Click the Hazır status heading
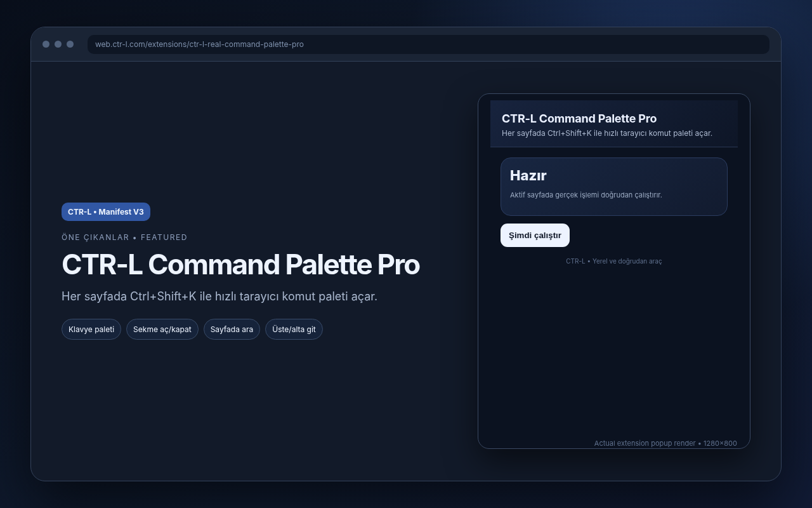The height and width of the screenshot is (508, 812). pos(528,175)
